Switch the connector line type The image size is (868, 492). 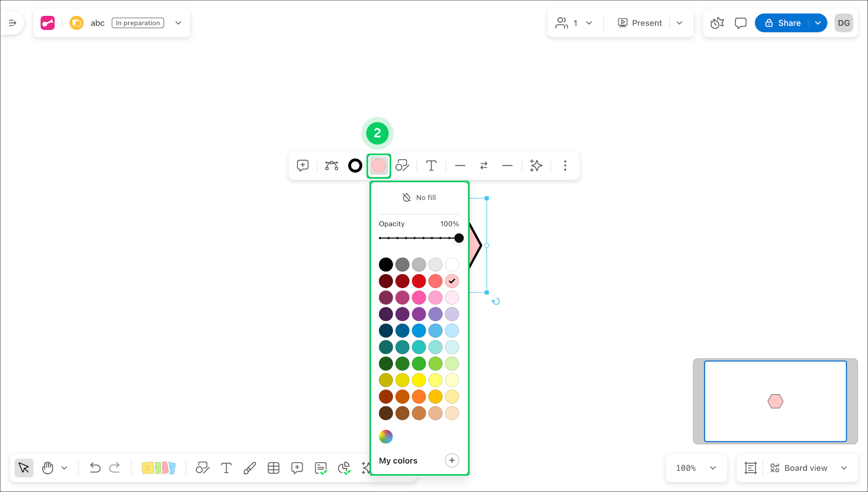pyautogui.click(x=484, y=165)
